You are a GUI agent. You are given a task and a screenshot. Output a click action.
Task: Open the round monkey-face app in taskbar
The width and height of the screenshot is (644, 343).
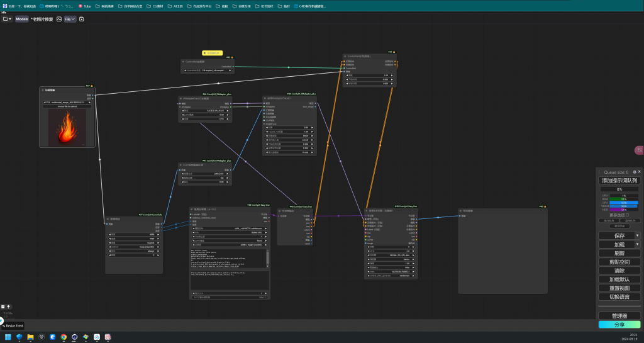click(x=42, y=337)
